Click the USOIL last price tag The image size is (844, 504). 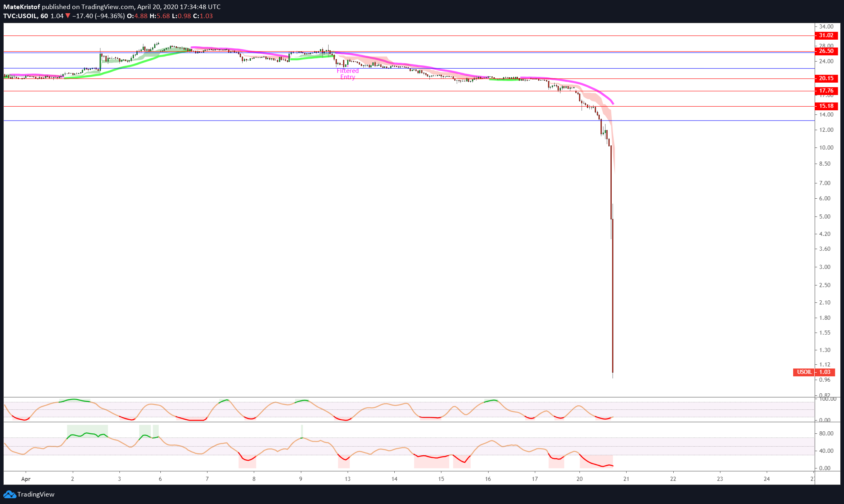click(x=804, y=372)
